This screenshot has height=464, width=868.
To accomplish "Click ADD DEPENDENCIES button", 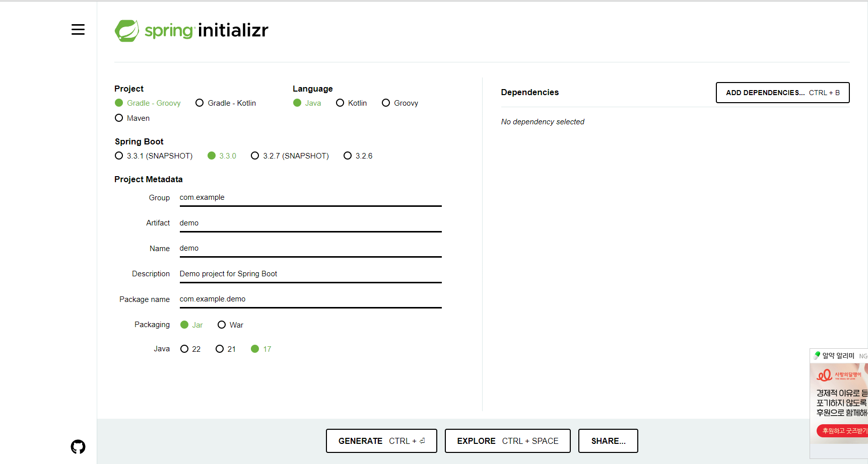I will (782, 93).
